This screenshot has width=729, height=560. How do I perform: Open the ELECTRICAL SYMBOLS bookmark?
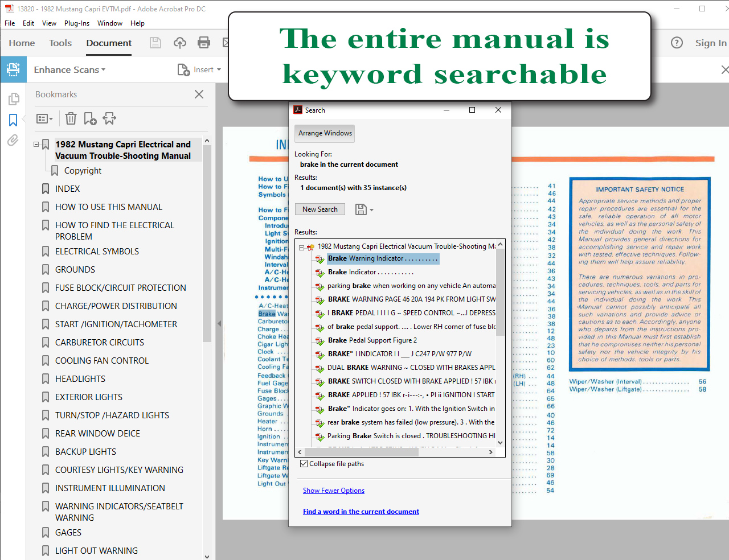tap(97, 252)
